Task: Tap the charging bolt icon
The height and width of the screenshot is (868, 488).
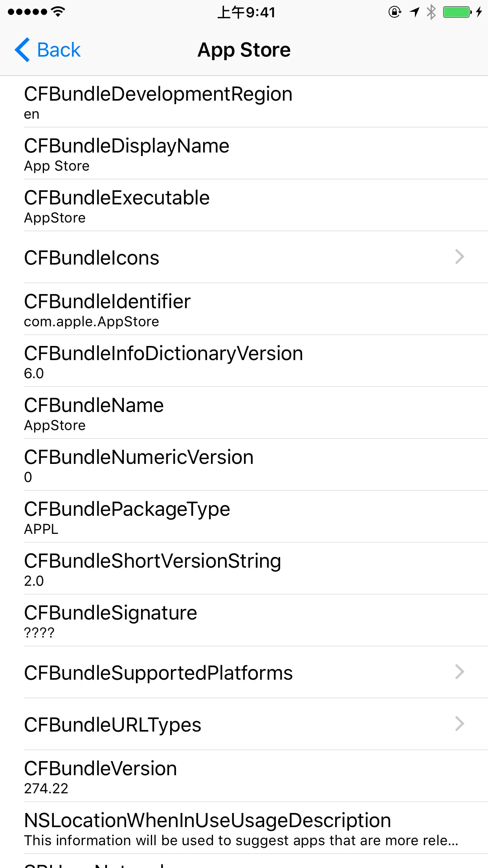Action: click(x=479, y=12)
